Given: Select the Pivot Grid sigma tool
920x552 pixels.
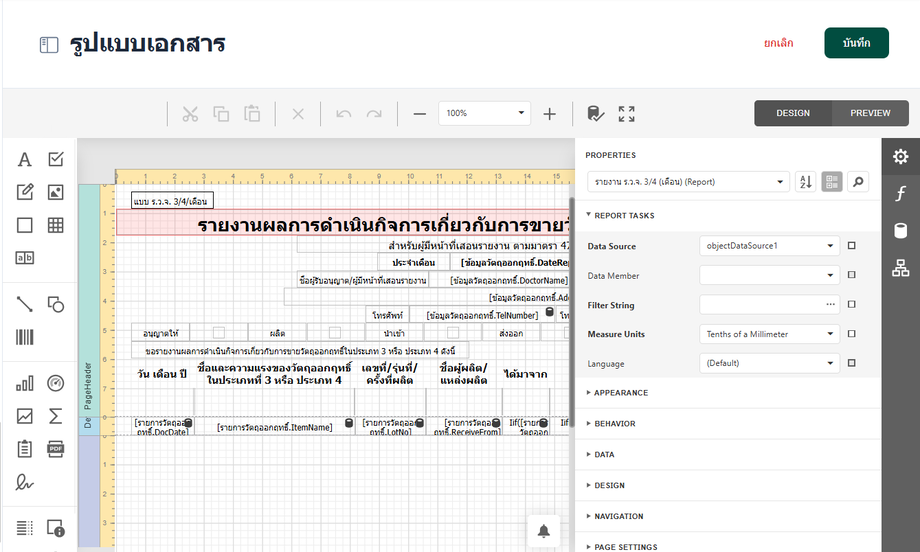Looking at the screenshot, I should [x=56, y=416].
